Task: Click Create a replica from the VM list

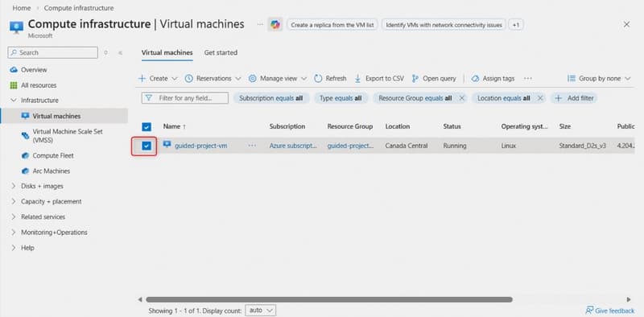Action: pos(332,25)
